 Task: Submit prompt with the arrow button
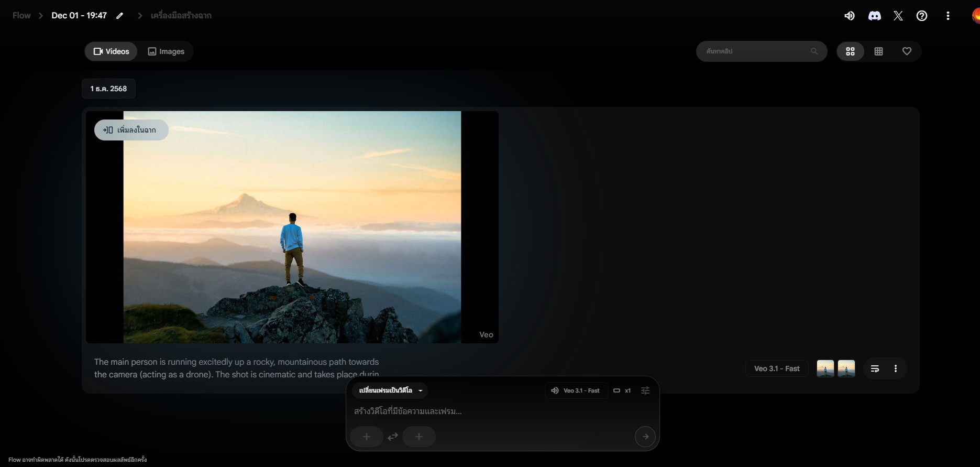pyautogui.click(x=645, y=437)
